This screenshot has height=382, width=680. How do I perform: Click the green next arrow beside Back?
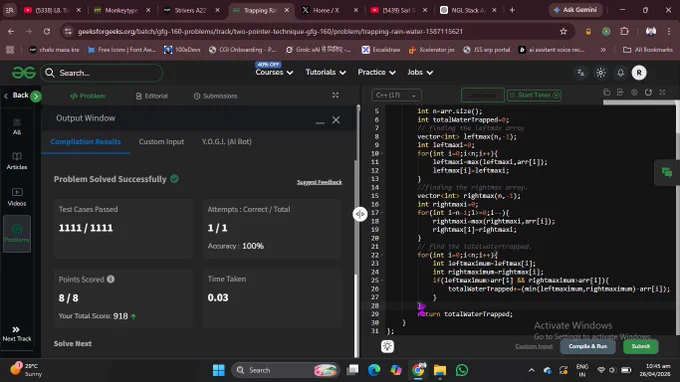36,96
